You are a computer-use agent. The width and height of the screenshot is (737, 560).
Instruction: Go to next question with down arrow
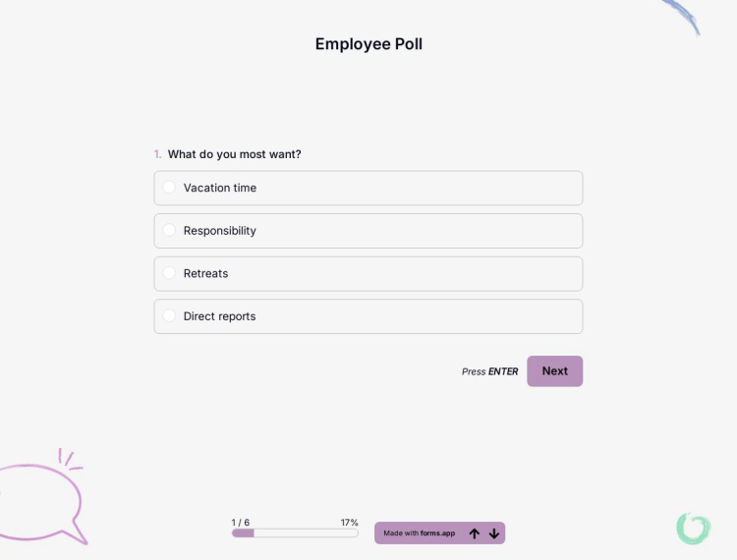[x=494, y=533]
